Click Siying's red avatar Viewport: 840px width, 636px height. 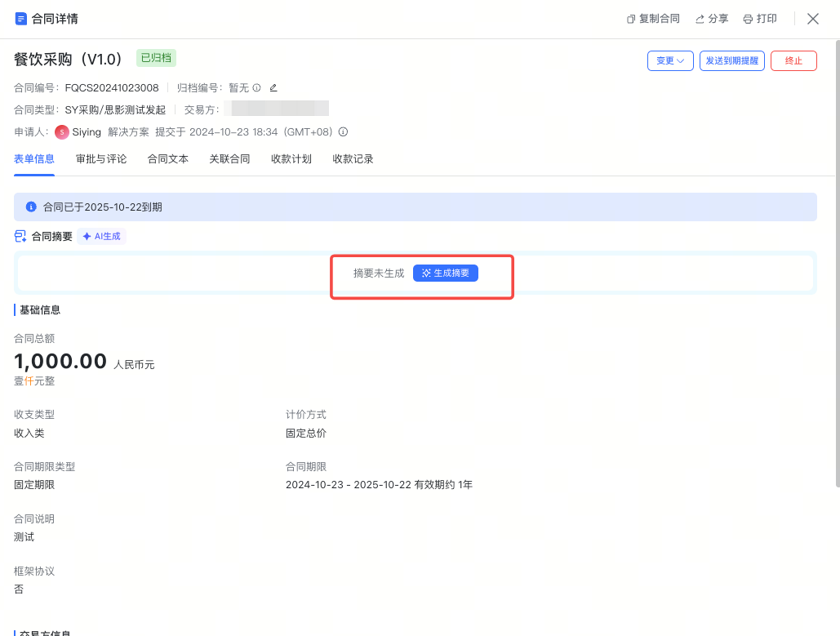(x=61, y=131)
